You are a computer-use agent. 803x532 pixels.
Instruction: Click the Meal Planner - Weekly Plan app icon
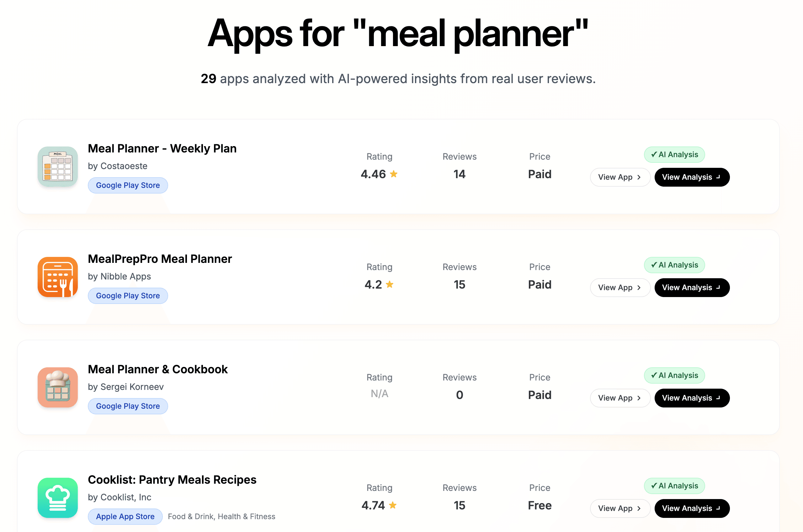(58, 167)
